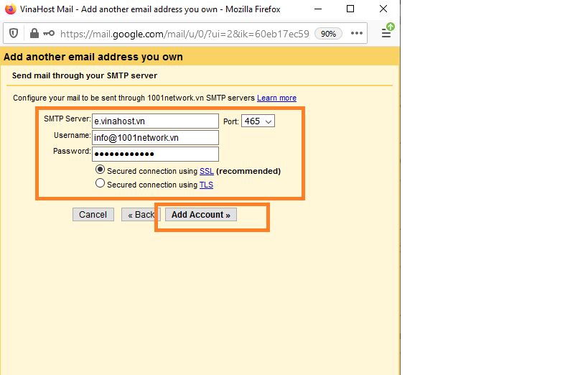This screenshot has height=375, width=588.
Task: Follow the SSL hyperlink
Action: (207, 171)
